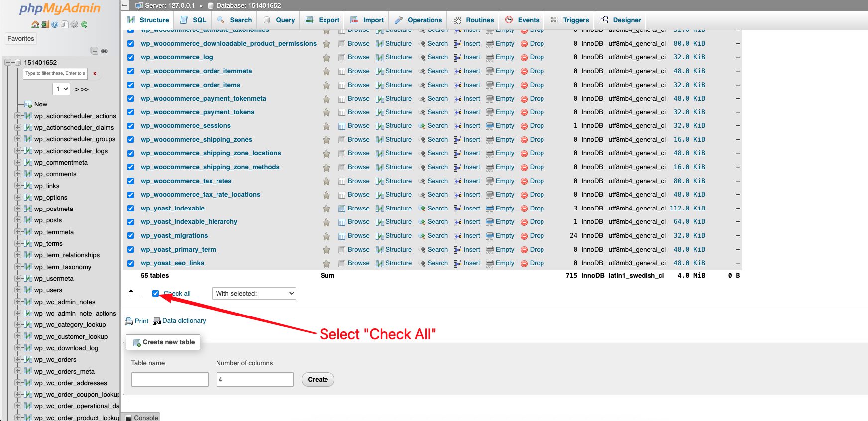Click the green log out door icon
The width and height of the screenshot is (868, 421).
point(45,24)
